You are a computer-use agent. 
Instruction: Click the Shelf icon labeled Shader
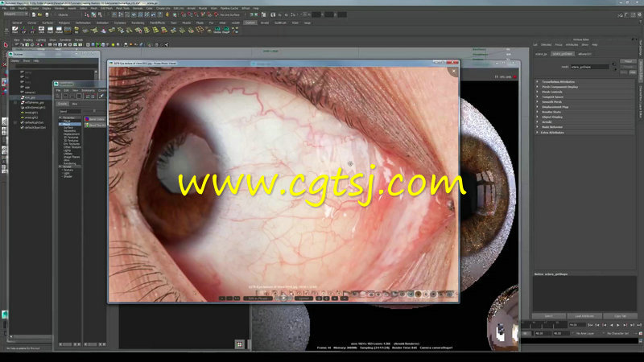tap(217, 30)
